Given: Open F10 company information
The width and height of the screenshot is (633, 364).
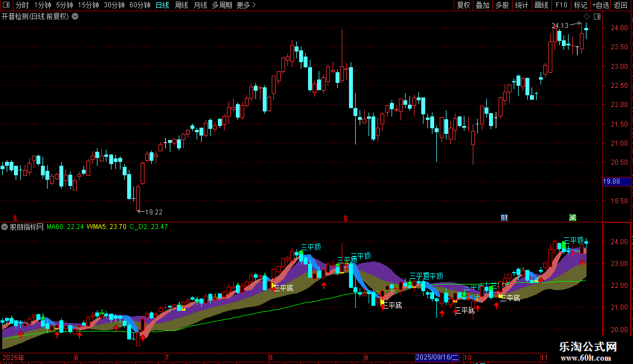Looking at the screenshot, I should click(x=561, y=5).
